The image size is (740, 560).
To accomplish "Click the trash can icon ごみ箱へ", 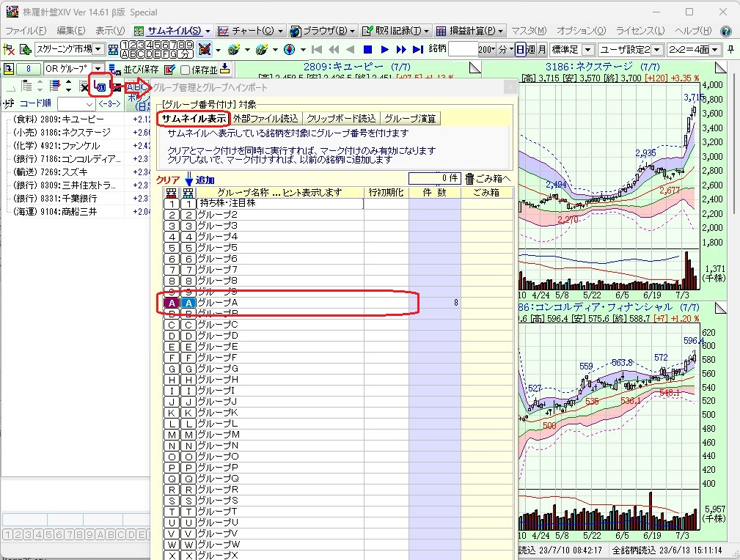I will coord(469,178).
